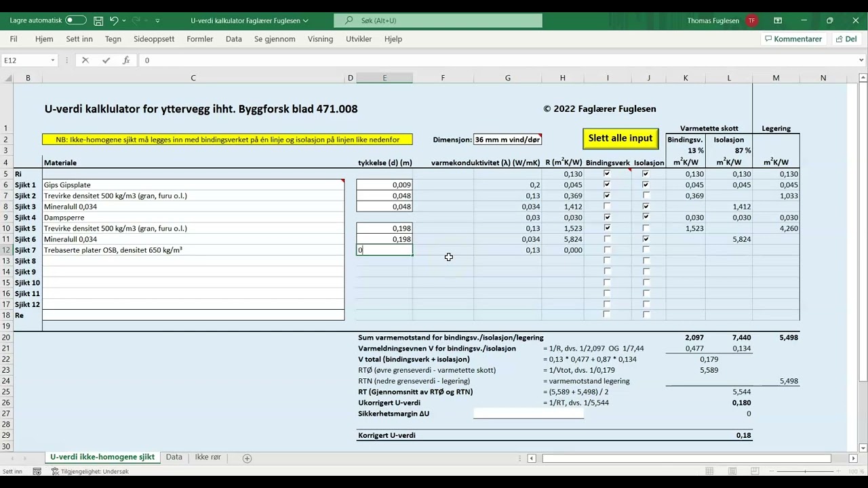868x488 pixels.
Task: Click the Name Box showing E12
Action: click(x=25, y=60)
